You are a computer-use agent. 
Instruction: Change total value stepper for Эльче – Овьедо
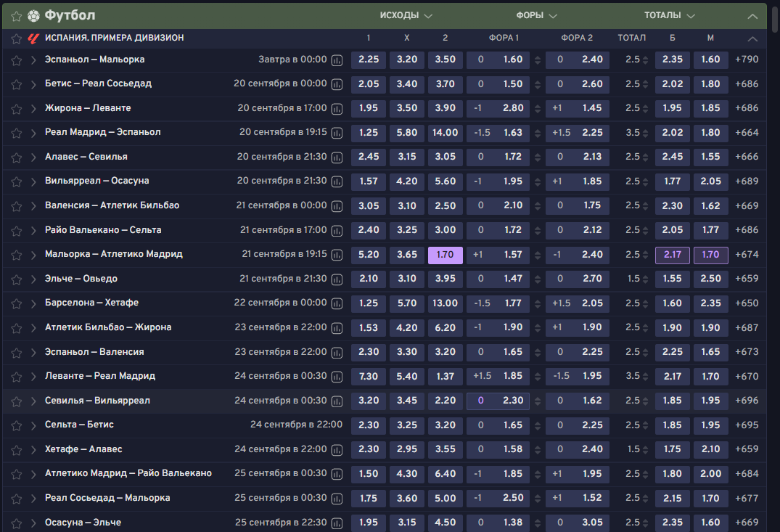[645, 279]
